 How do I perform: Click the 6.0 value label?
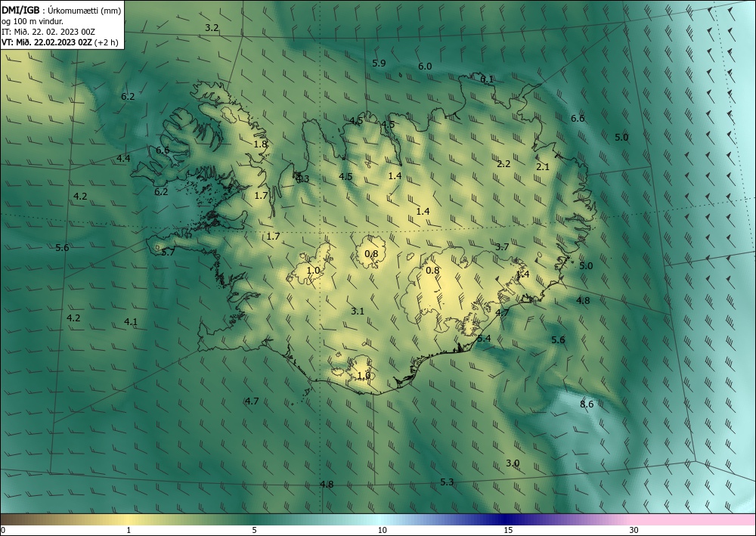[x=425, y=67]
